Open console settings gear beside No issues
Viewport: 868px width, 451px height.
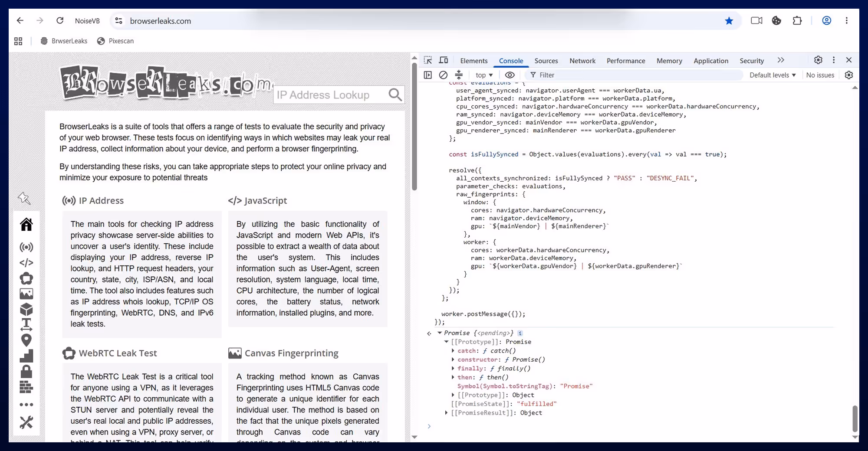point(849,75)
